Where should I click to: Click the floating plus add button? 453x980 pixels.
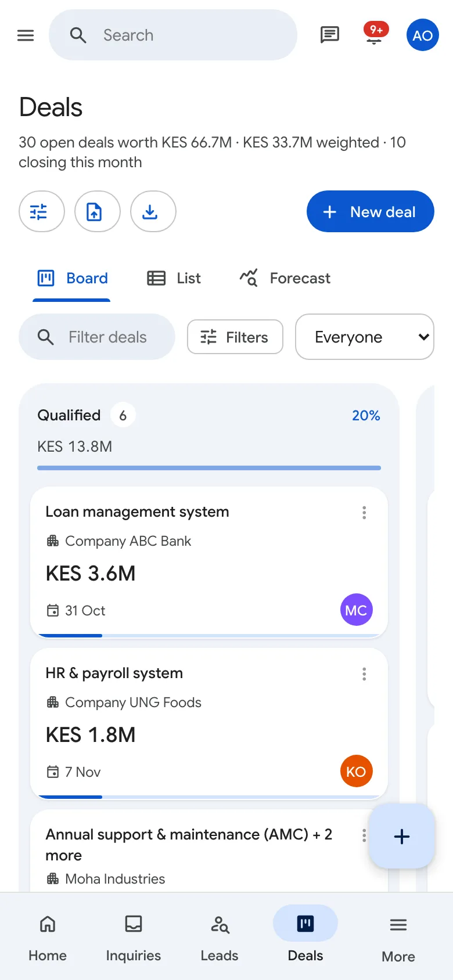(x=402, y=836)
